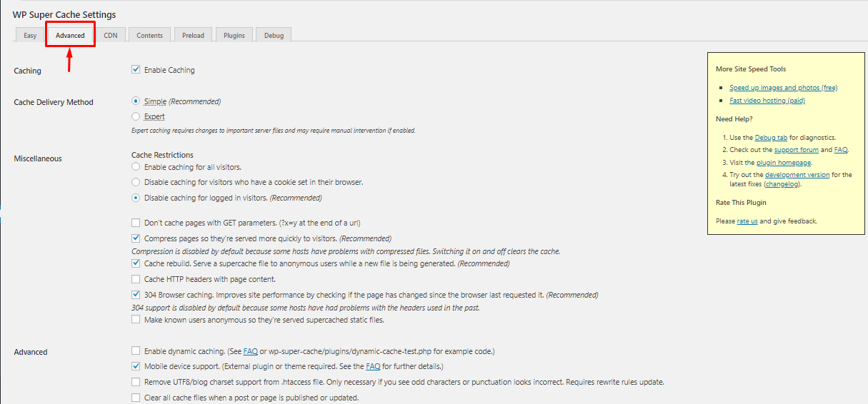Toggle the Compress pages checkbox
Viewport: 868px width, 404px height.
136,238
